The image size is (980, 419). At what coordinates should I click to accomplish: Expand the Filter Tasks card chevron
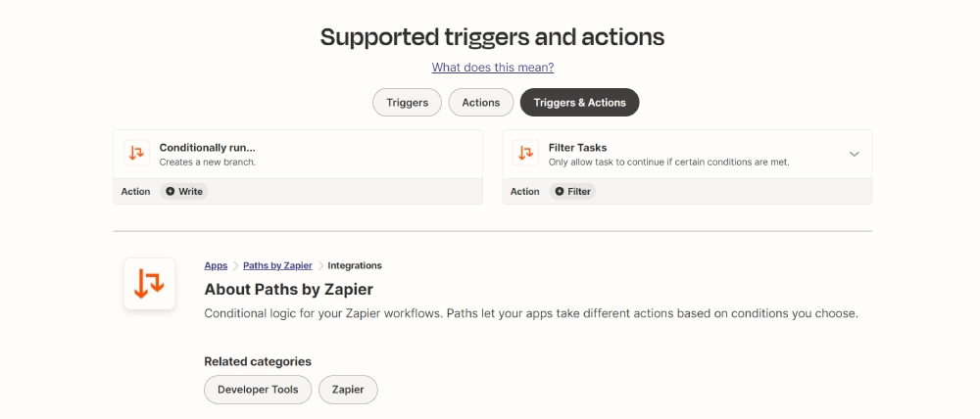tap(854, 154)
